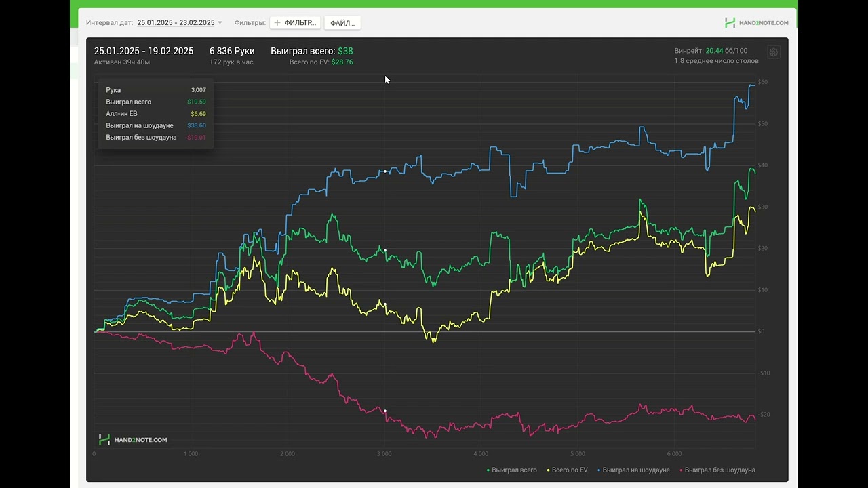Image resolution: width=868 pixels, height=488 pixels.
Task: Click the tooltip Выиграл на шоудауне $38.60 row
Action: point(156,125)
